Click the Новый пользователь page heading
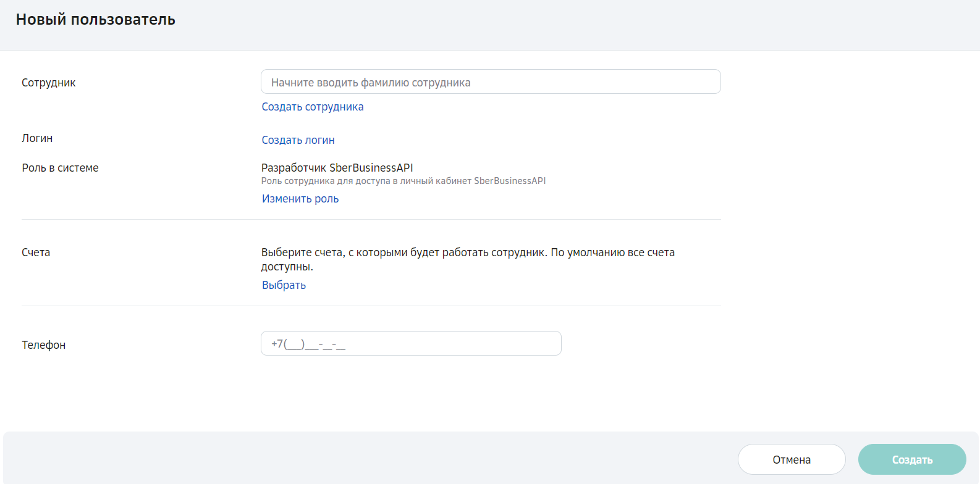Viewport: 980px width, 484px height. click(96, 20)
